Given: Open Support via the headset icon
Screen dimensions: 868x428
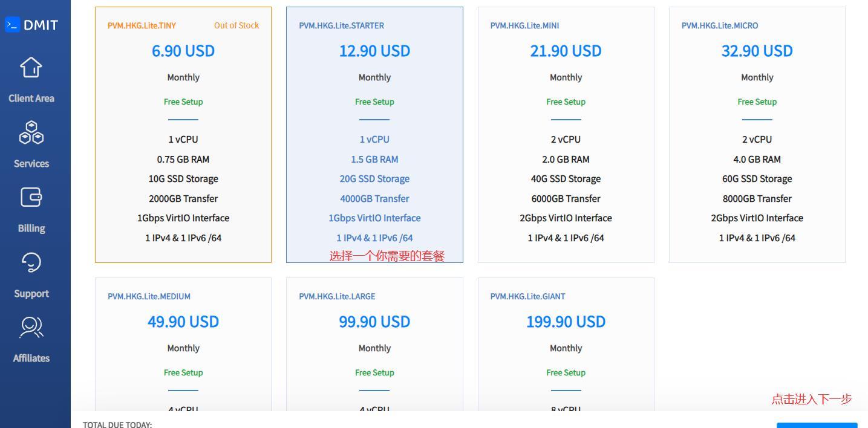Looking at the screenshot, I should 31,262.
